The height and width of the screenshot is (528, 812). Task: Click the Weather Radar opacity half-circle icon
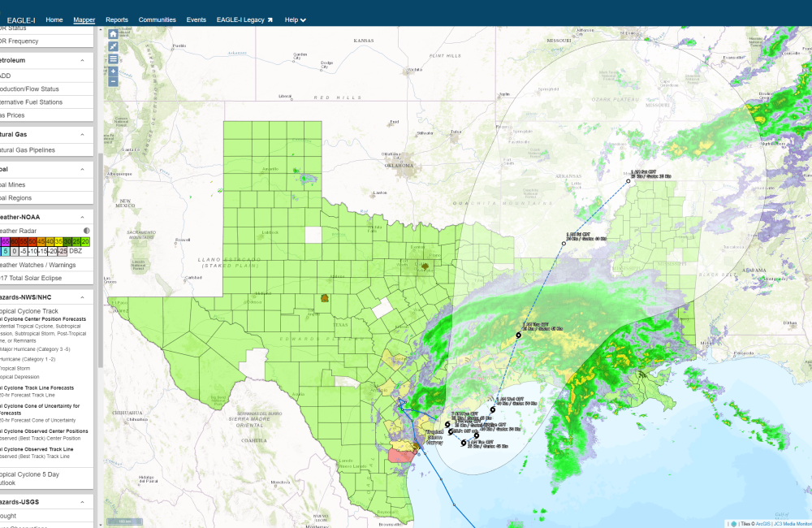coord(87,231)
